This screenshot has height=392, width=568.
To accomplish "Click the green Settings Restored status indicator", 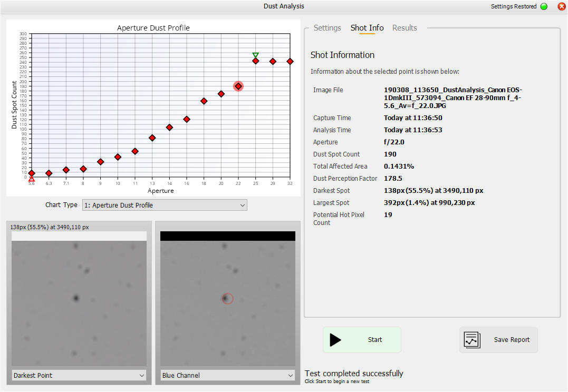I will click(x=544, y=7).
